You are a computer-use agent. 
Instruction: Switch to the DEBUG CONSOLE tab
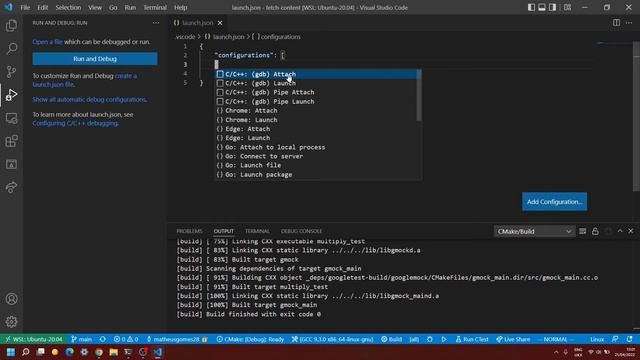(x=301, y=231)
